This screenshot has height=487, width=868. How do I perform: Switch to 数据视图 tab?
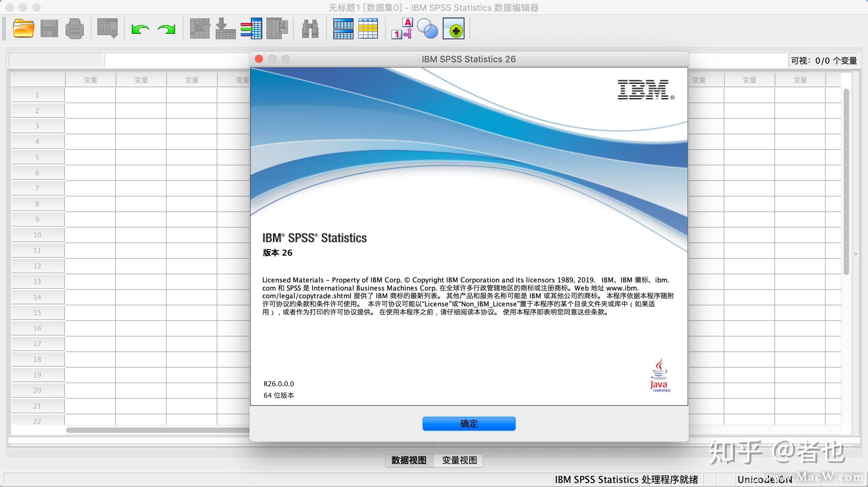[x=409, y=460]
